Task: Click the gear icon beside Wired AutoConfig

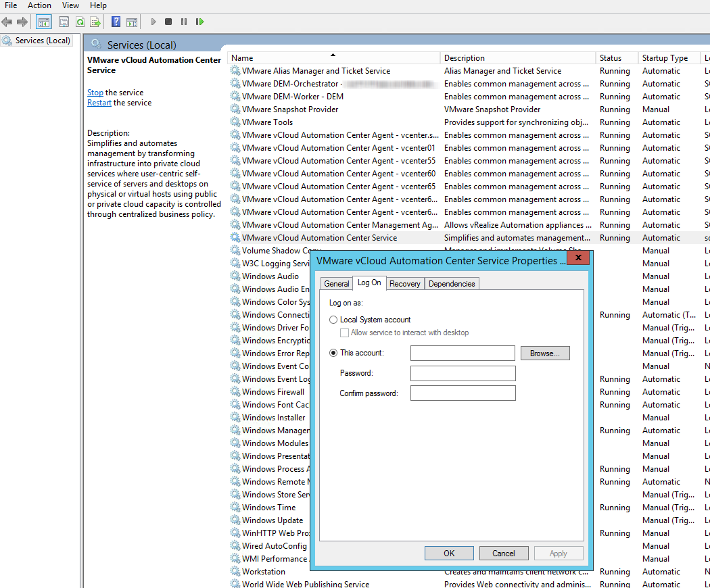Action: (235, 545)
